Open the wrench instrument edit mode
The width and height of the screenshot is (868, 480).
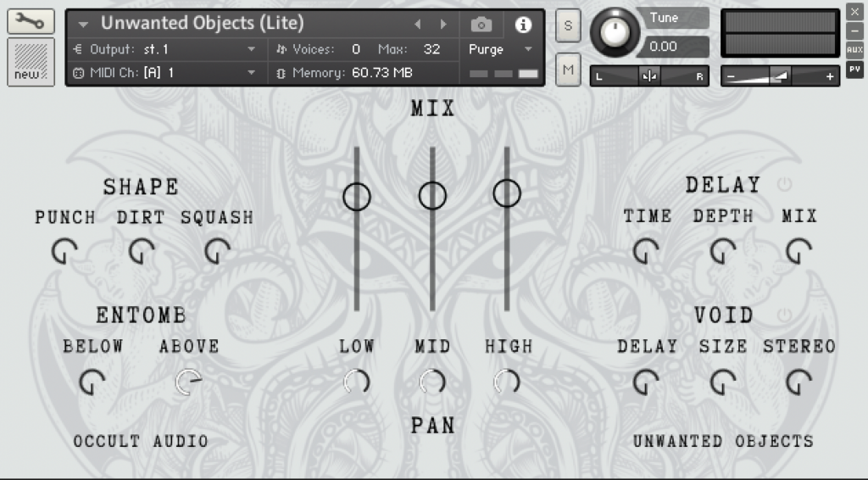(x=31, y=21)
